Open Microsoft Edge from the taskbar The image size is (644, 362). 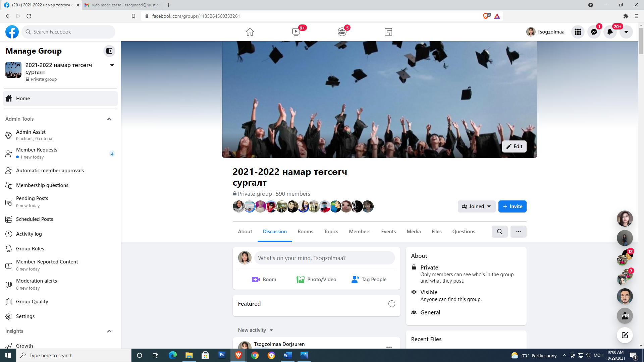point(173,355)
